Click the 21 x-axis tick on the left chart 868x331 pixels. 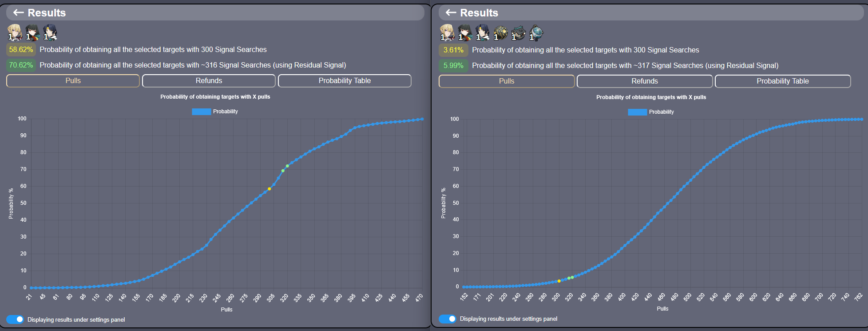pos(29,297)
